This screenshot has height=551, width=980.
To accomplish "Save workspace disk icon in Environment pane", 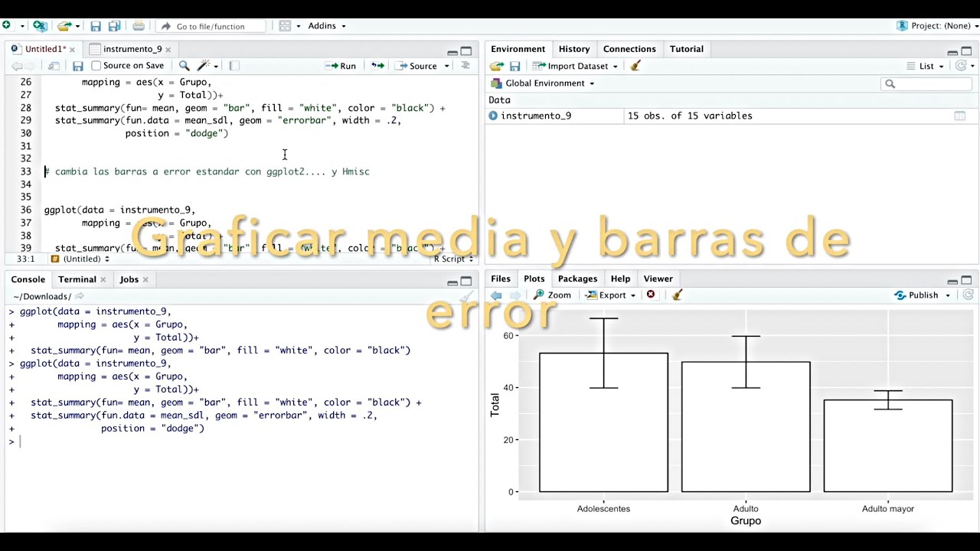I will [x=514, y=66].
